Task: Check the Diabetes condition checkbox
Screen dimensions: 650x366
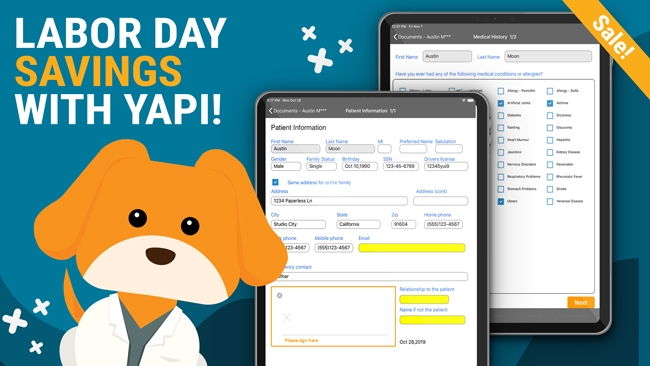Action: 501,115
